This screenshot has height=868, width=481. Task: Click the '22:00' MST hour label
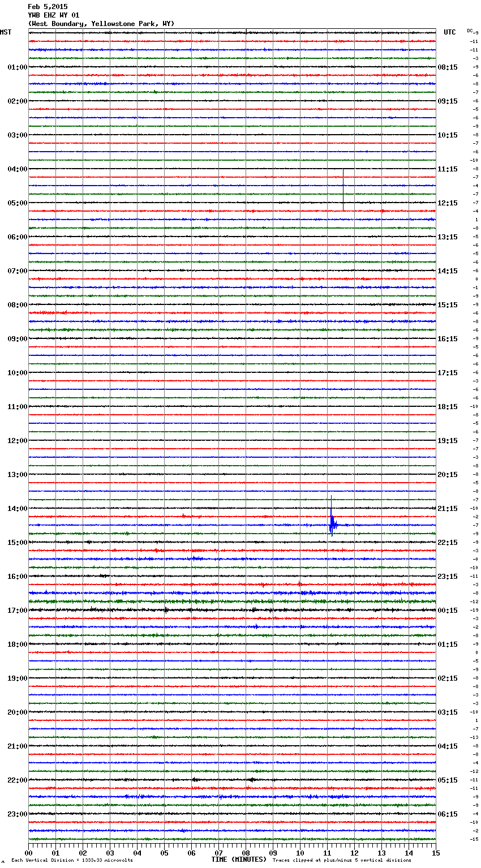[18, 780]
